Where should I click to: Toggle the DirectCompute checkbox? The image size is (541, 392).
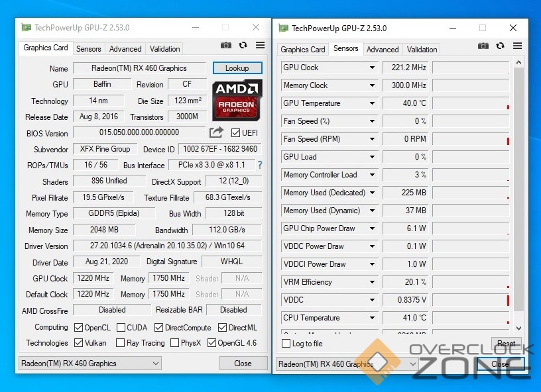pyautogui.click(x=158, y=327)
